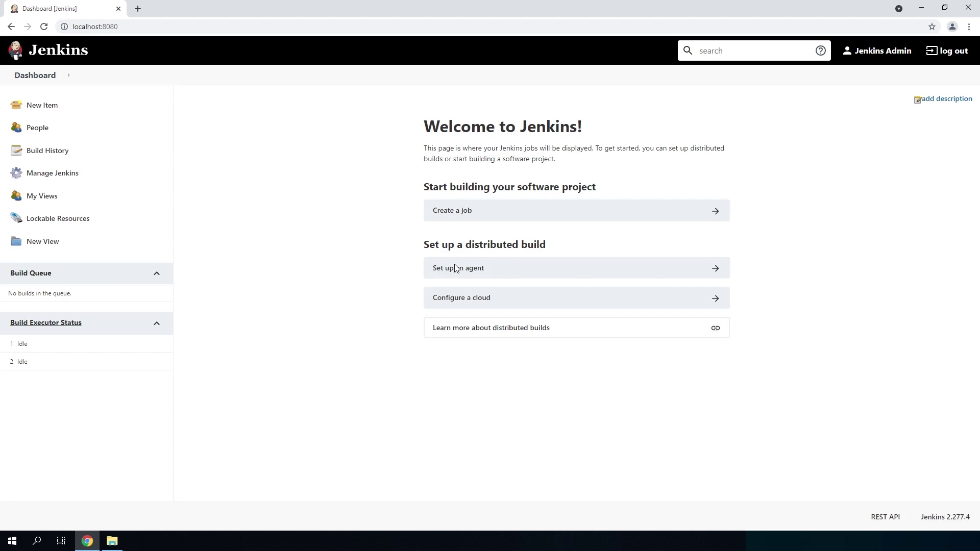980x551 pixels.
Task: Log out of Jenkins
Action: click(x=947, y=51)
